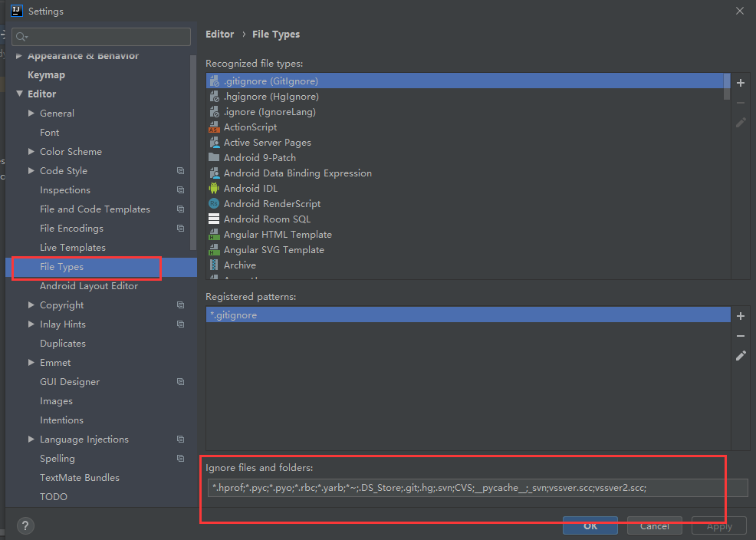Viewport: 756px width, 540px height.
Task: Open the Intentions settings page
Action: (61, 420)
